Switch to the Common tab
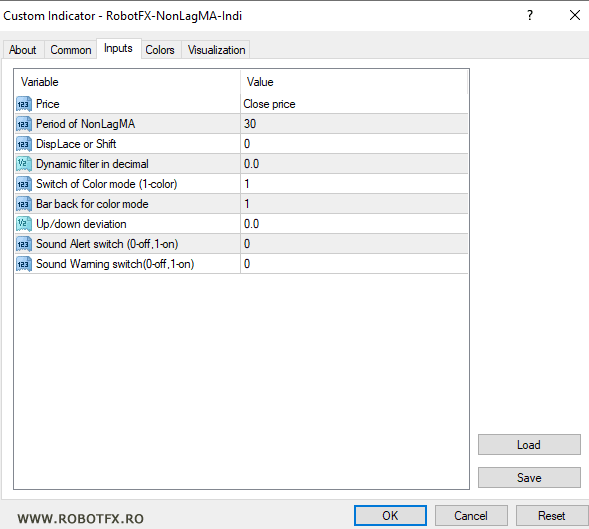Viewport: 589px width, 529px height. click(x=71, y=50)
